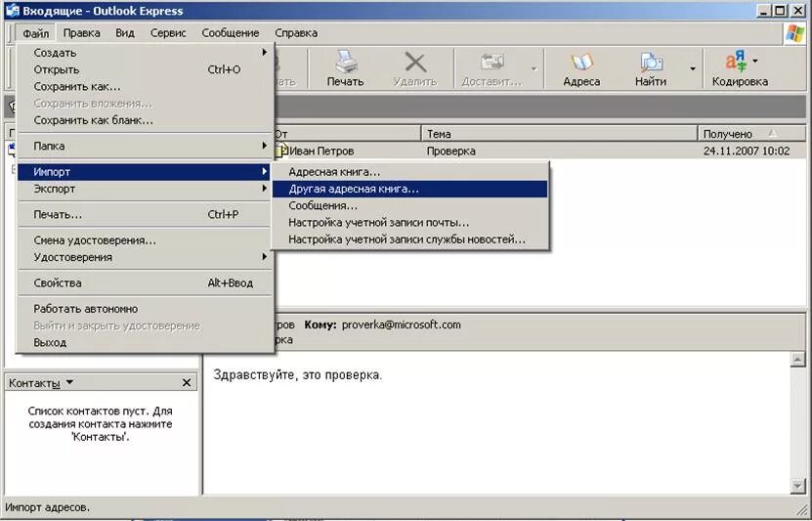Open the Справка menu
The image size is (812, 521).
296,33
